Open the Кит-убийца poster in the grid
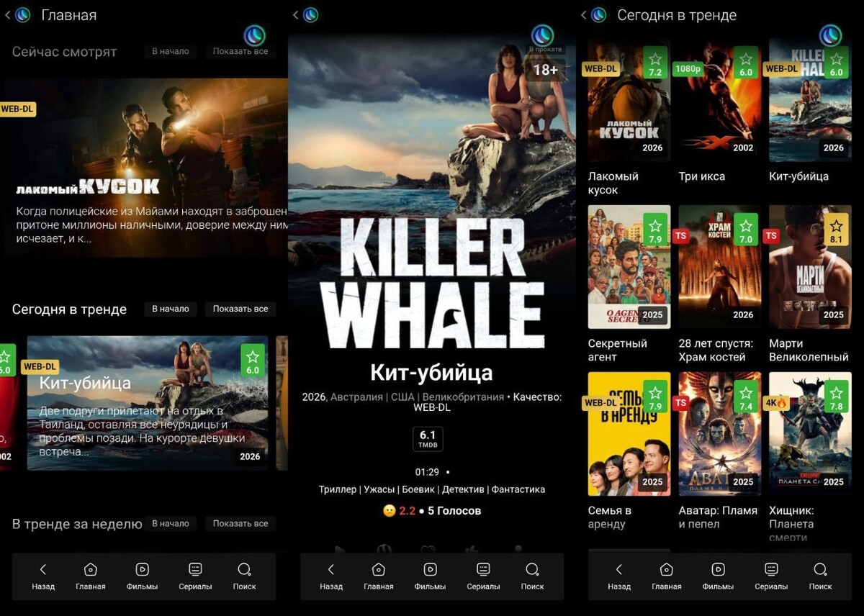Viewport: 864px width, 616px height. pyautogui.click(x=810, y=100)
